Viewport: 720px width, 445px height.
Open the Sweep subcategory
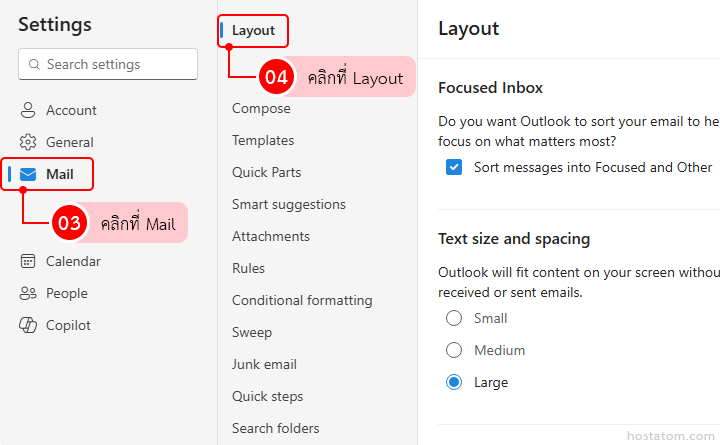point(252,332)
